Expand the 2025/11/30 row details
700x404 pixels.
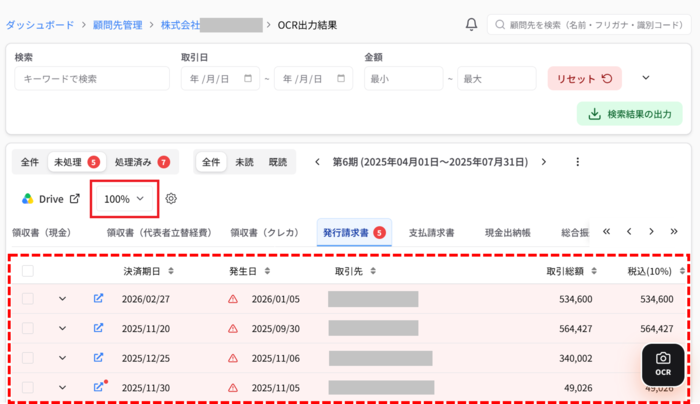62,387
